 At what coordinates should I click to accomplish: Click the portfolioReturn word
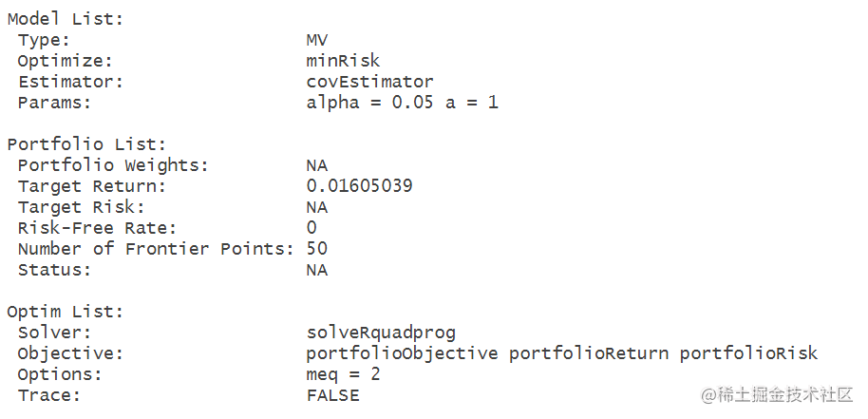[x=589, y=353]
